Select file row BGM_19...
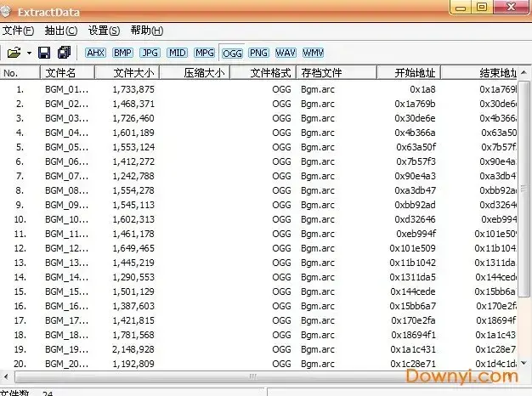Image resolution: width=532 pixels, height=396 pixels. (x=258, y=349)
